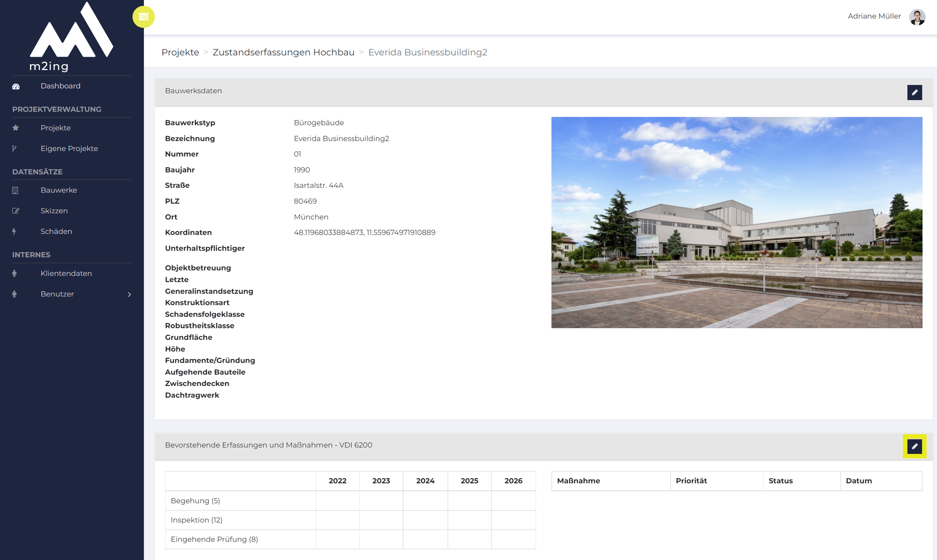Open Zustandserfassungen Hochbau breadcrumb link
This screenshot has width=937, height=560.
pyautogui.click(x=283, y=52)
